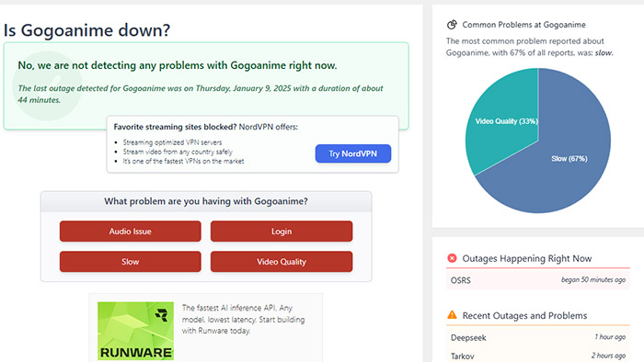This screenshot has height=362, width=644.
Task: Click 'Streaming optimized VPN servers' bullet
Action: coord(172,142)
